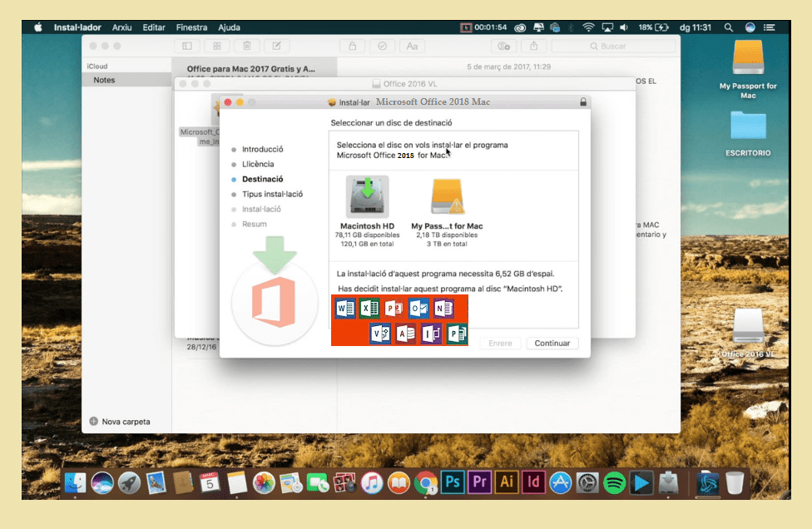Launch Spotify from the dock

(614, 482)
